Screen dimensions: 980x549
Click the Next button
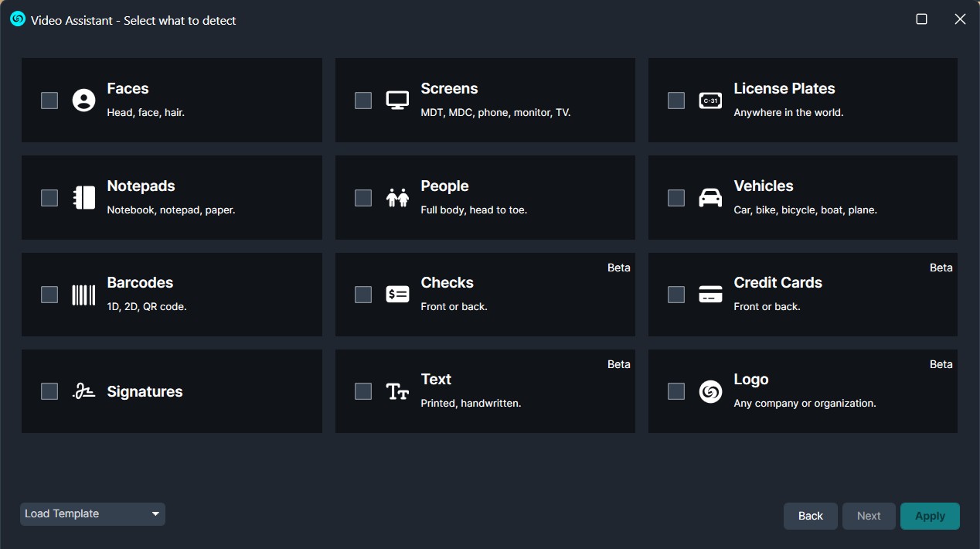(x=869, y=516)
